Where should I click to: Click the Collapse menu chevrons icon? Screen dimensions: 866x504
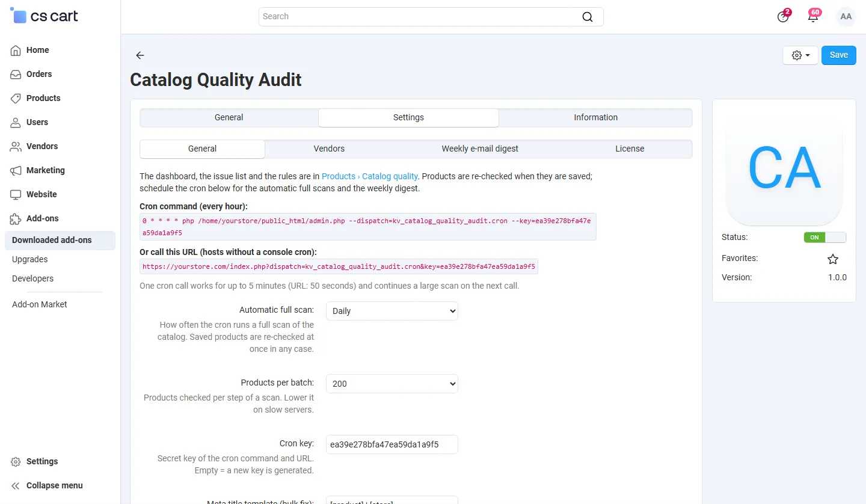[x=16, y=486]
